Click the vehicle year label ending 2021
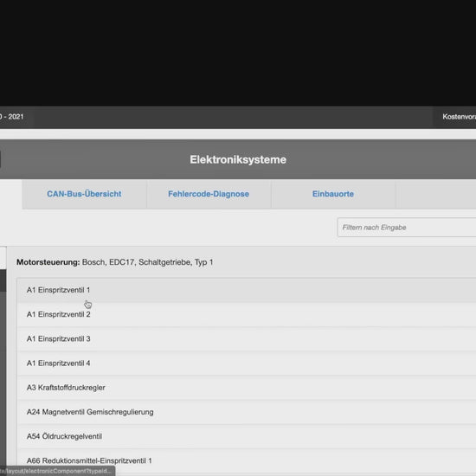Viewport: 476px width, 476px height. pyautogui.click(x=12, y=117)
